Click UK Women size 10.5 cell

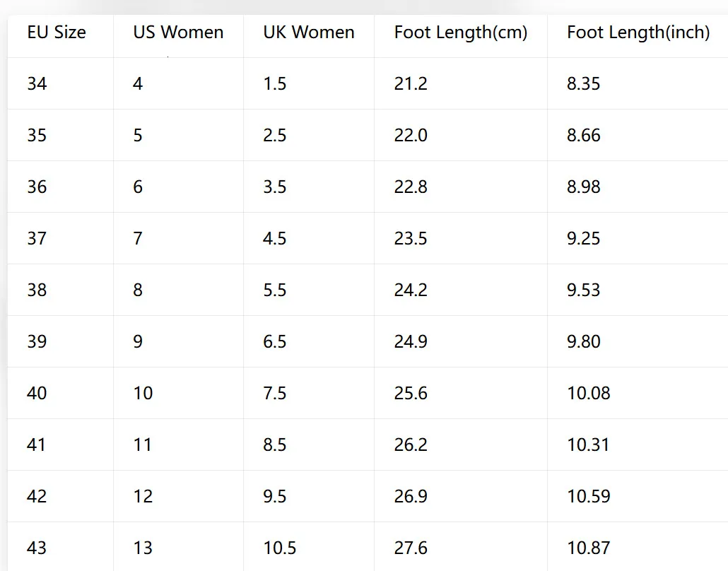[x=309, y=547]
